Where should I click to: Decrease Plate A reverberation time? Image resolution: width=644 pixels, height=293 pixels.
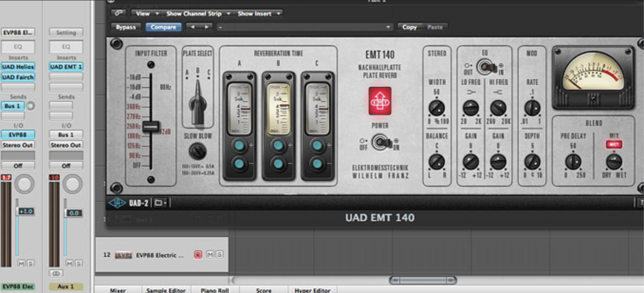(x=239, y=164)
